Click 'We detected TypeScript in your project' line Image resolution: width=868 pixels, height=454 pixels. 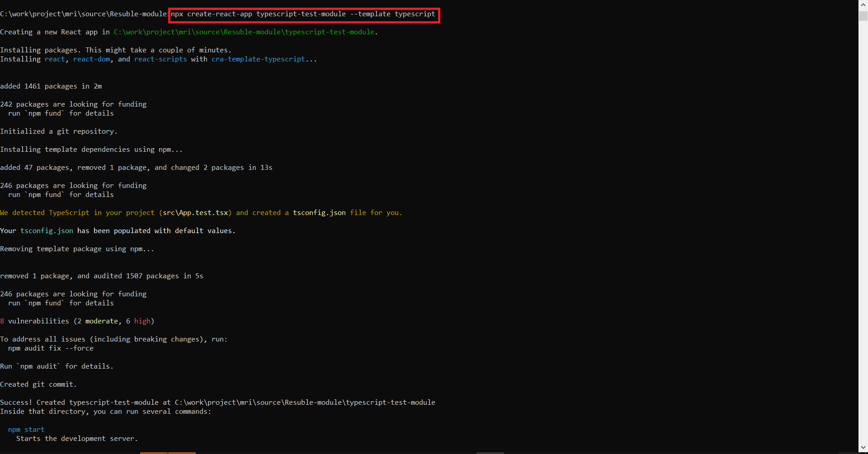[201, 213]
